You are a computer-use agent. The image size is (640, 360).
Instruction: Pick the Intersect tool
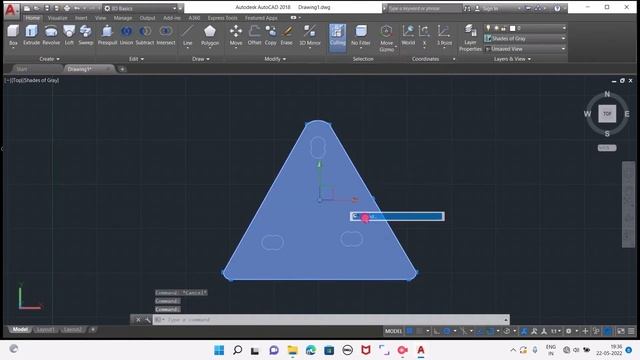[166, 35]
